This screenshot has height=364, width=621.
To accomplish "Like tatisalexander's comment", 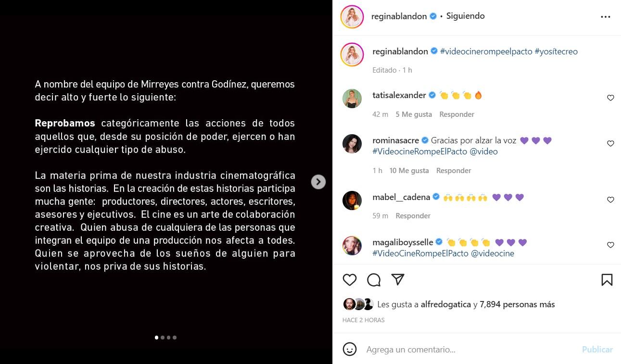I will (610, 98).
